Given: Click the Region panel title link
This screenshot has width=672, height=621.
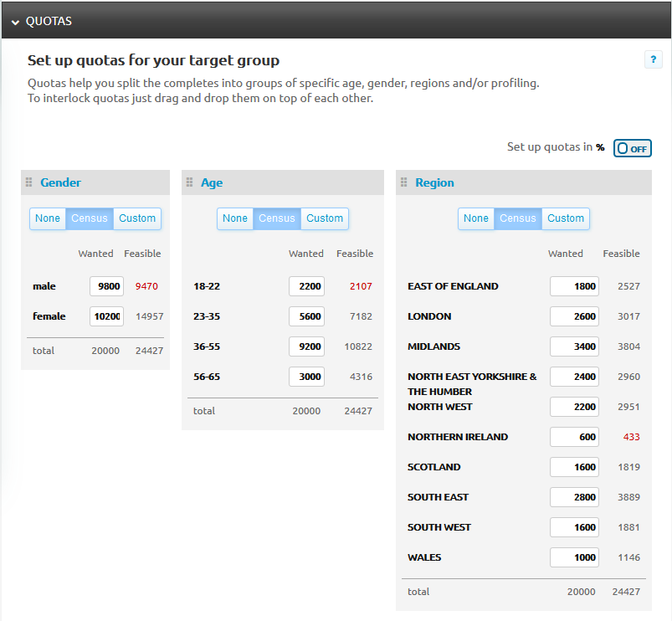Looking at the screenshot, I should pos(434,182).
